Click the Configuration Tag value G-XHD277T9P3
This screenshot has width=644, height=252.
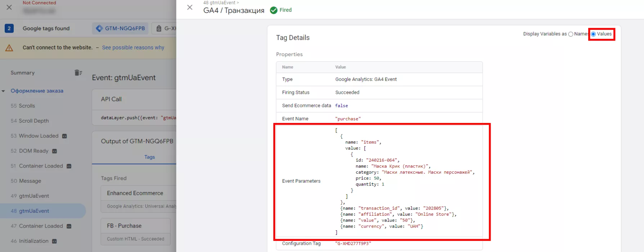click(x=353, y=243)
